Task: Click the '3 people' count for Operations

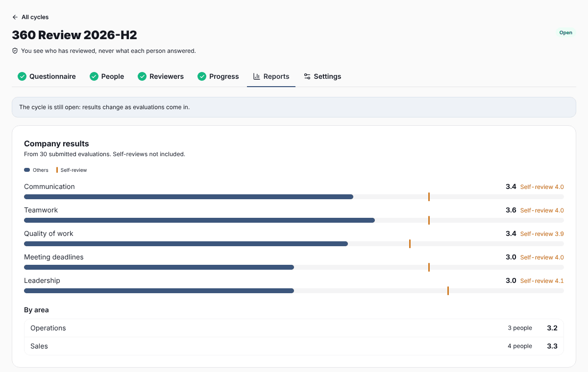Action: click(x=520, y=328)
